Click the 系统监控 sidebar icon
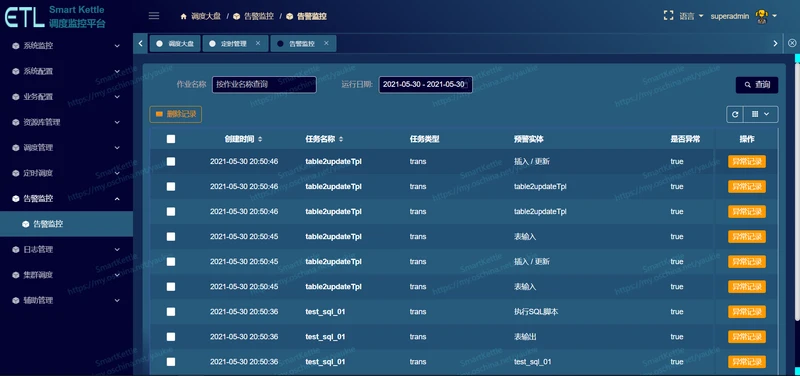Image resolution: width=800 pixels, height=376 pixels. [x=16, y=46]
